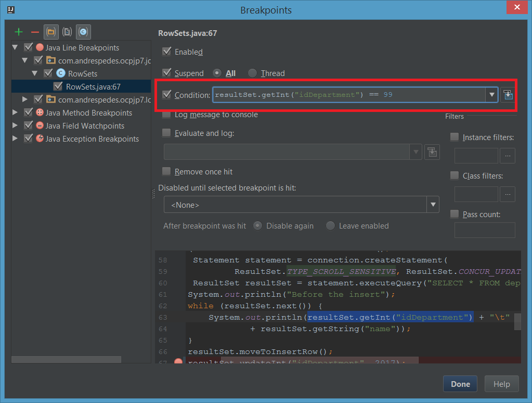532x403 pixels.
Task: Open Class filters browse button
Action: [508, 194]
